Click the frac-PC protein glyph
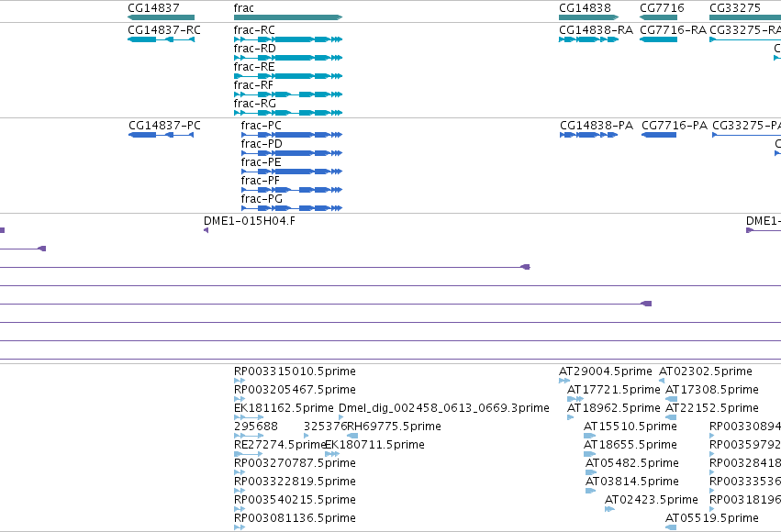 pos(291,135)
